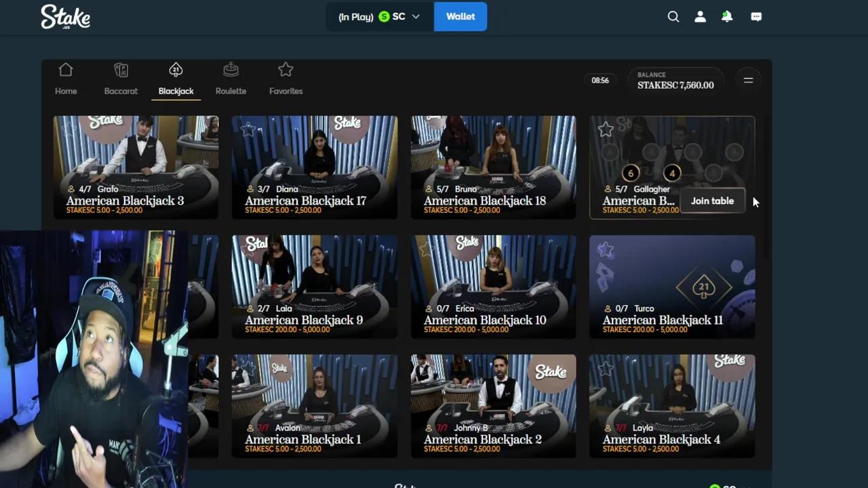Switch to the Home tab label
868x488 pixels.
coord(66,91)
